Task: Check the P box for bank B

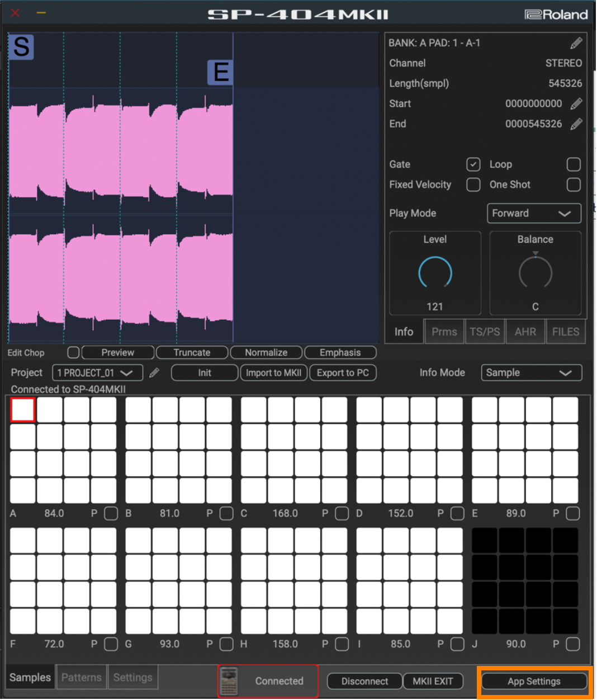Action: 226,513
